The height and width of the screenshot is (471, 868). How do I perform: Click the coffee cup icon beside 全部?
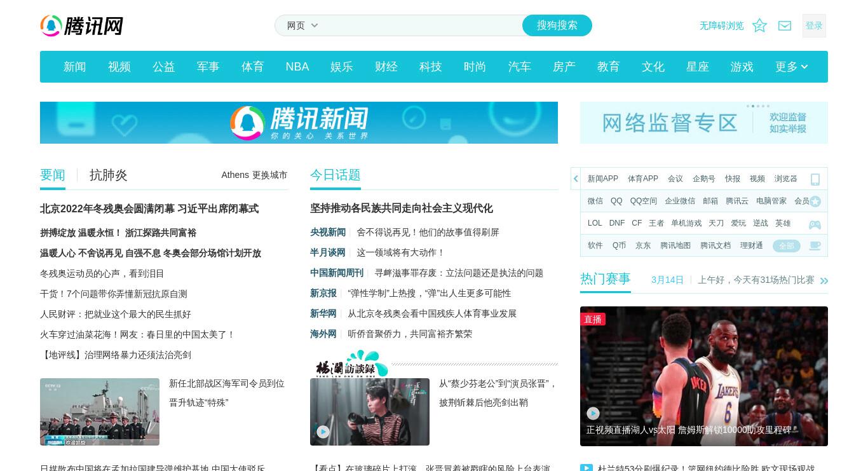[x=815, y=246]
